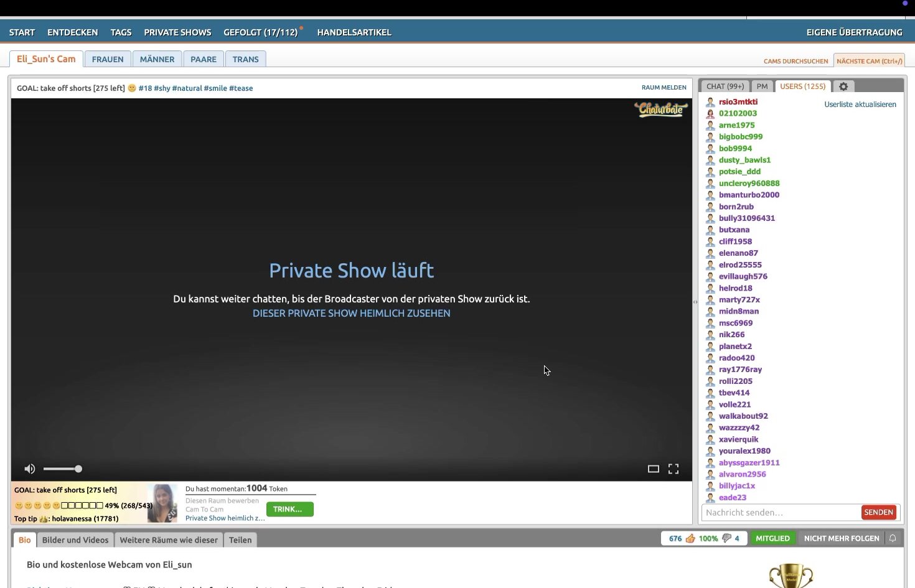Click the Chaturbate logo watermark
915x588 pixels.
pyautogui.click(x=661, y=110)
